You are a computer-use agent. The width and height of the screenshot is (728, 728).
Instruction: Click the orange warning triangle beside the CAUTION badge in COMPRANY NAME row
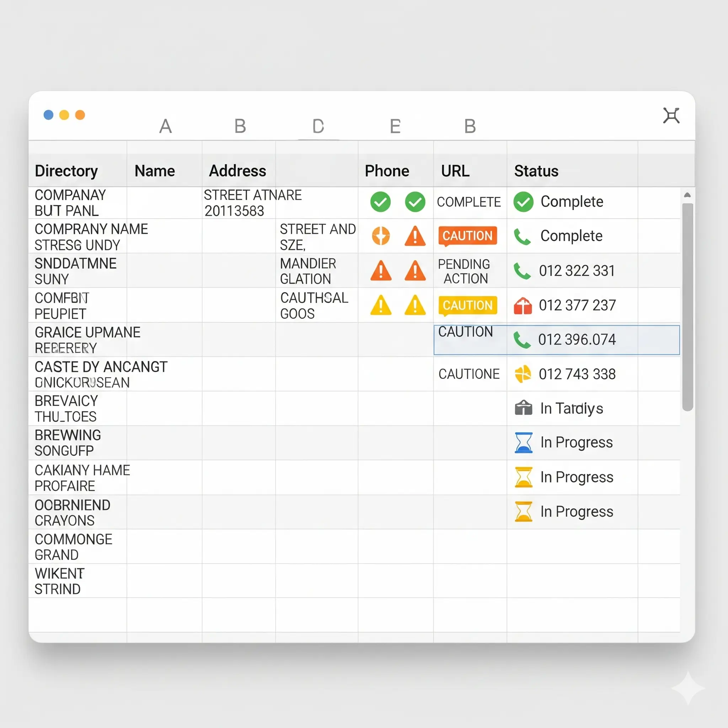415,236
